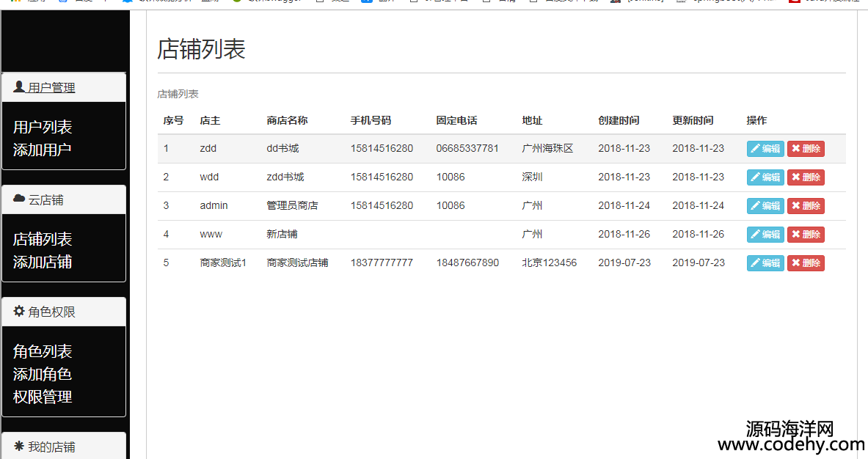The width and height of the screenshot is (868, 459).
Task: Select the owner cell 商家测试1
Action: 223,262
